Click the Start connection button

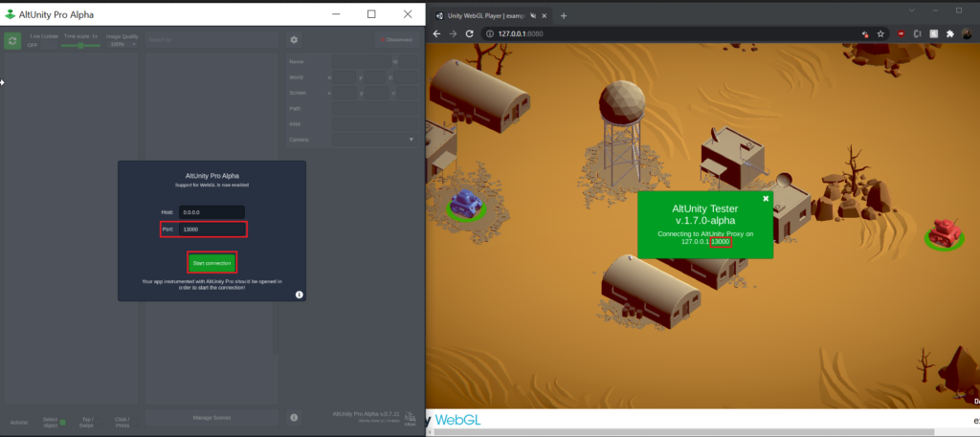(x=212, y=263)
